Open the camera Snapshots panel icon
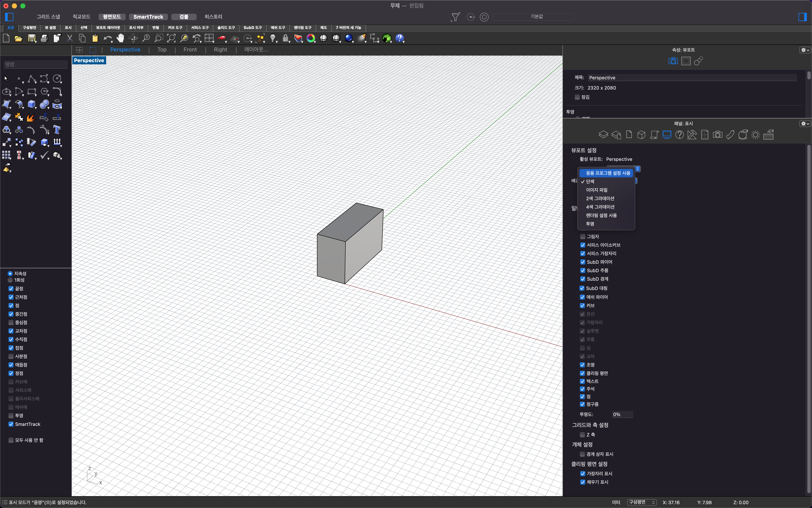This screenshot has width=812, height=508. [x=717, y=135]
